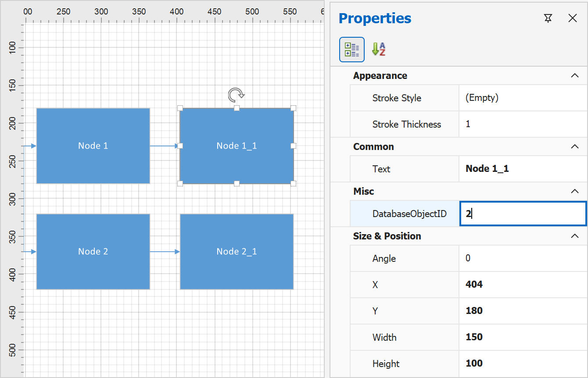Collapse the Appearance section
Image resolution: width=588 pixels, height=378 pixels.
click(x=574, y=76)
